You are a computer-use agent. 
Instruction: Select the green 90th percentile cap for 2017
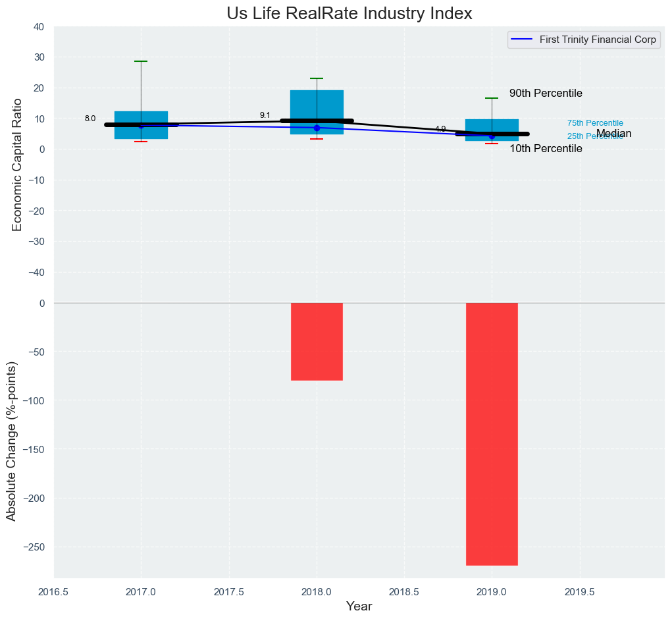(141, 61)
